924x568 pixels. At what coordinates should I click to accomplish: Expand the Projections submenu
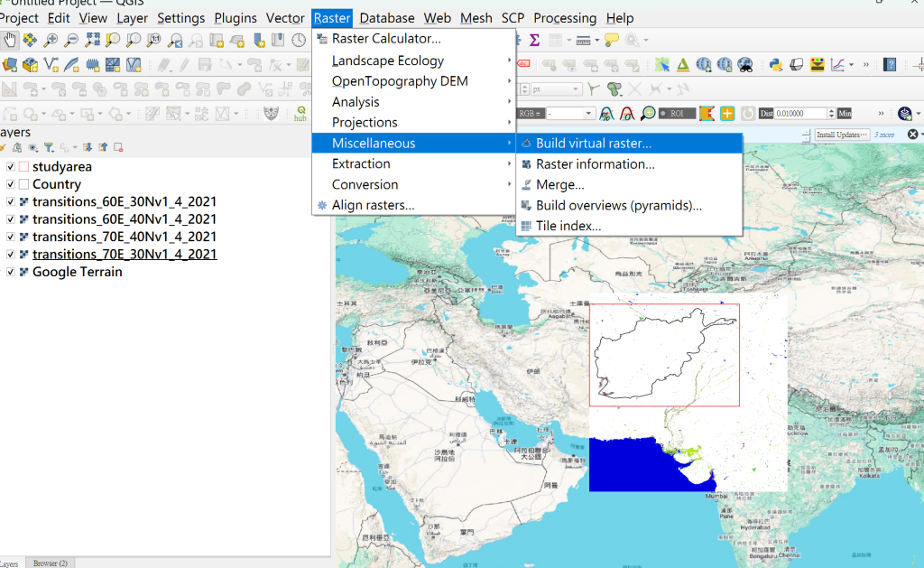[x=413, y=123]
